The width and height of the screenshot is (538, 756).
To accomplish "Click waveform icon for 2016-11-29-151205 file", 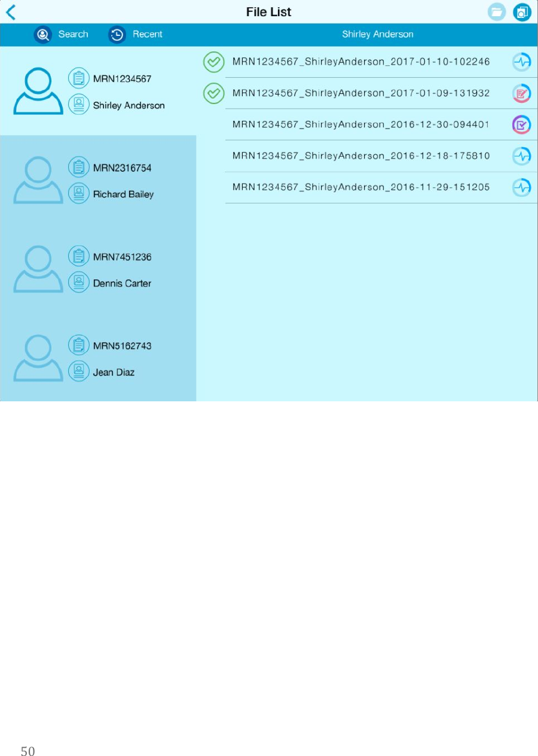I will [x=522, y=187].
